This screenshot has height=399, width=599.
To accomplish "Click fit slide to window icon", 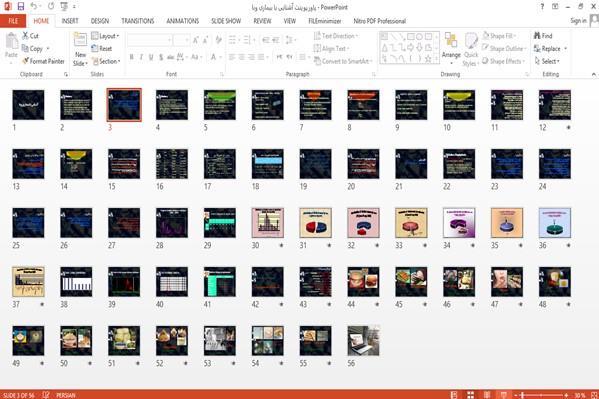I will pos(594,395).
